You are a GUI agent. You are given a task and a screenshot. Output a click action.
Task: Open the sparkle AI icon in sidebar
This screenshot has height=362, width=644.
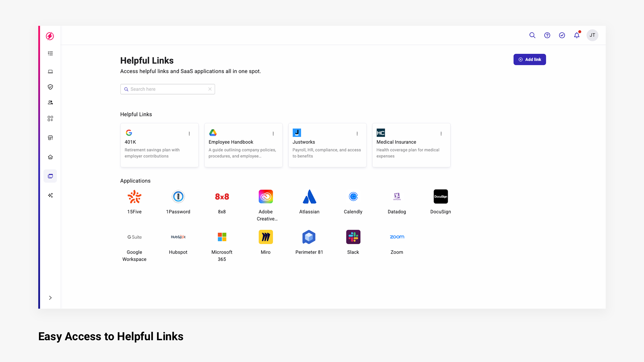pyautogui.click(x=50, y=195)
